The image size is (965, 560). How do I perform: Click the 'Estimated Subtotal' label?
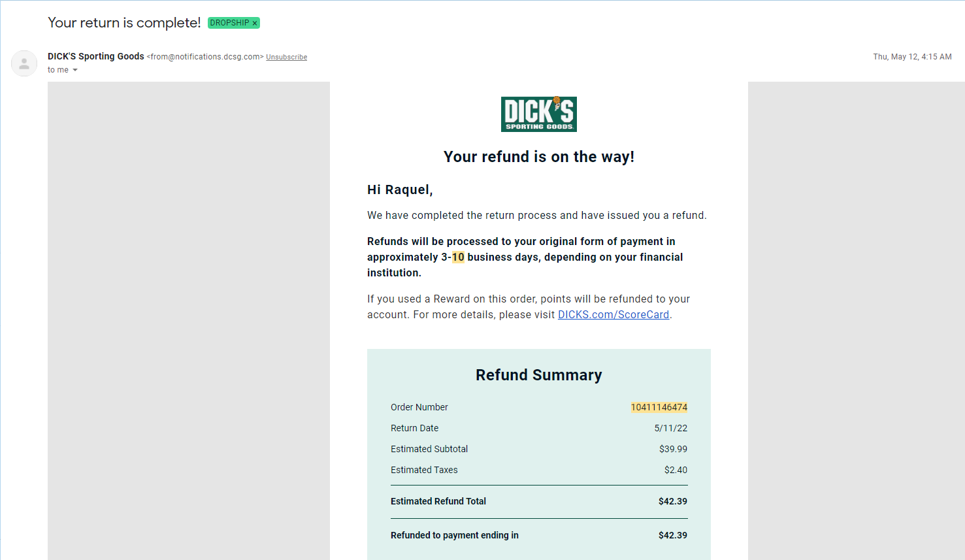tap(429, 449)
